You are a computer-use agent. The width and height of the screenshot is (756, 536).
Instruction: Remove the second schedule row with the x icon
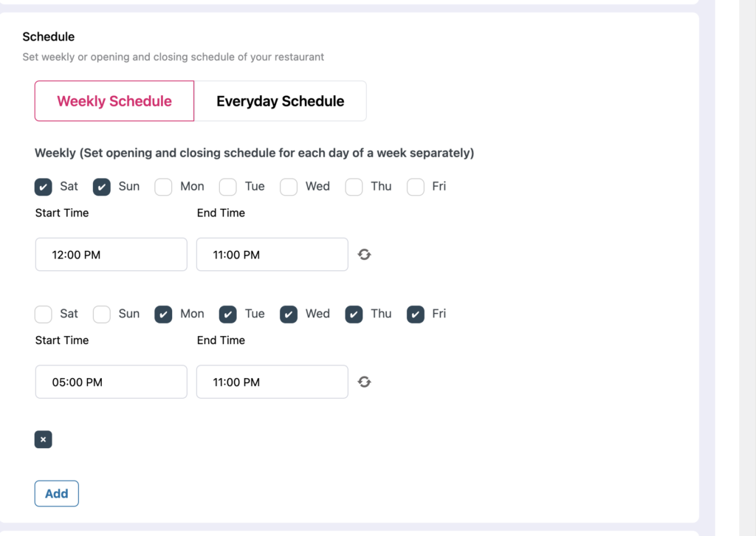click(x=43, y=440)
